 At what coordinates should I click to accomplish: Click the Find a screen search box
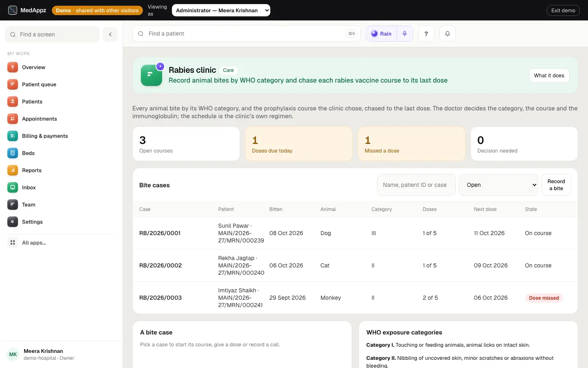pyautogui.click(x=52, y=34)
